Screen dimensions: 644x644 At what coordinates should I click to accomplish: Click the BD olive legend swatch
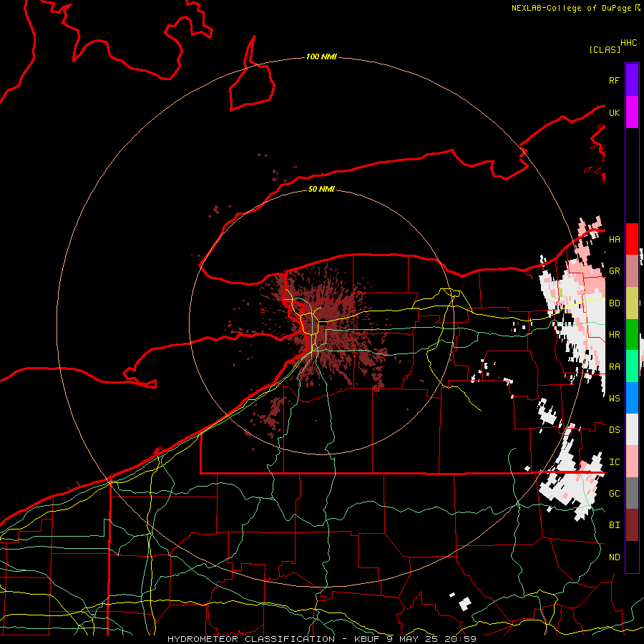(632, 303)
